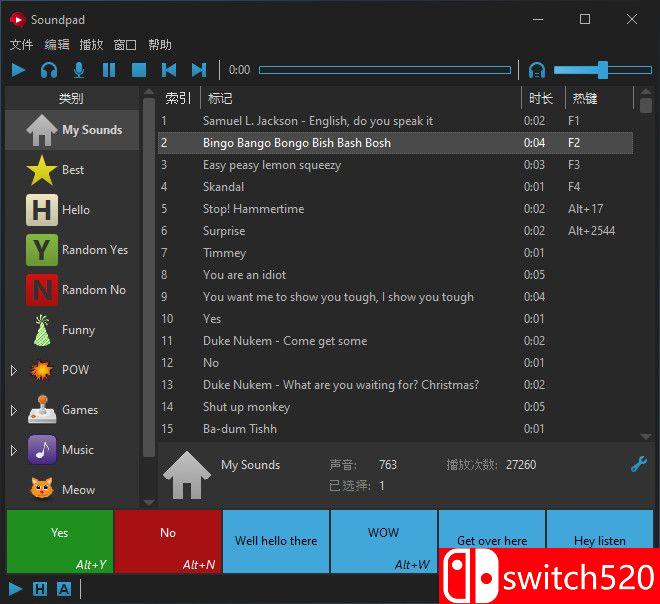Click the Play button in toolbar
The image size is (660, 604).
[x=19, y=70]
